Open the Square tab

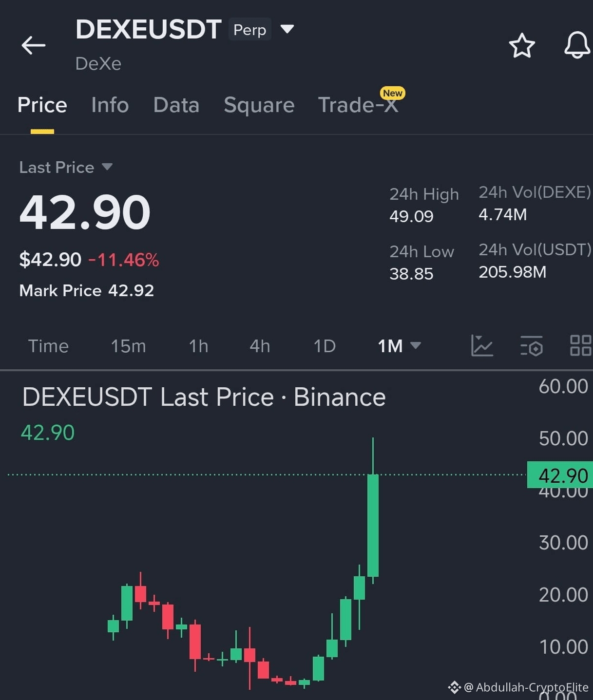tap(259, 105)
